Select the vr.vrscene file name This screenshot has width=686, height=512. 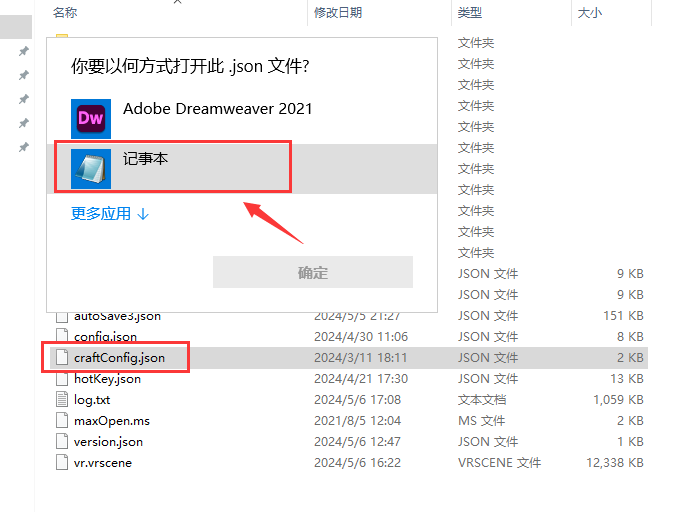(x=103, y=463)
